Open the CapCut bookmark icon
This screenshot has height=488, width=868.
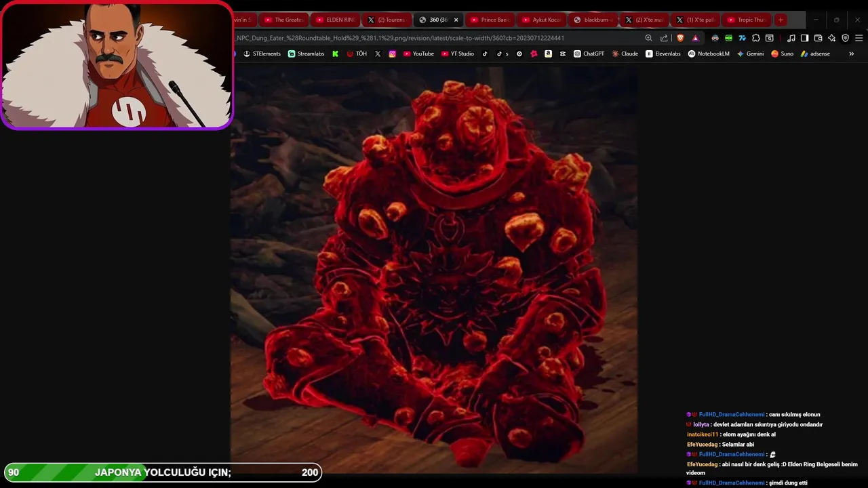click(563, 54)
